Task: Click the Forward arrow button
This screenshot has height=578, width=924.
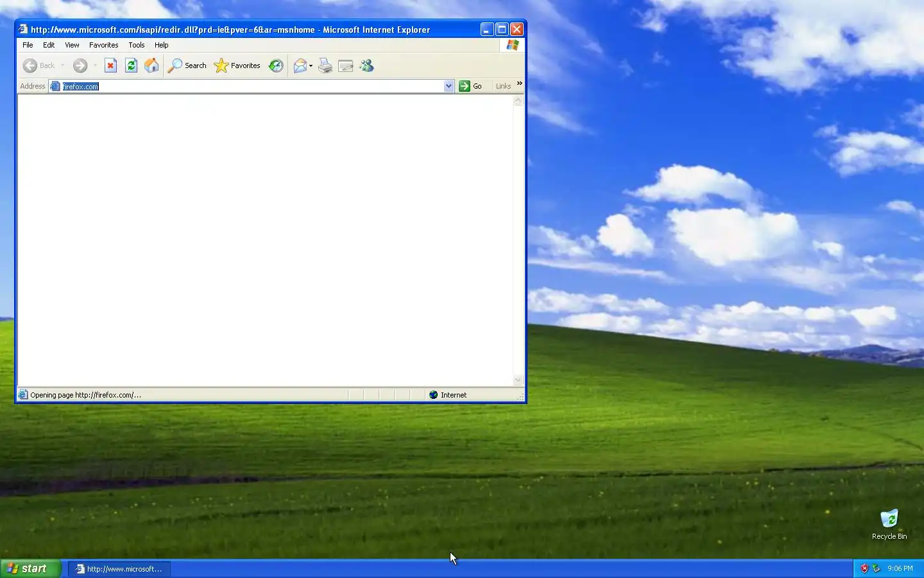Action: 80,66
